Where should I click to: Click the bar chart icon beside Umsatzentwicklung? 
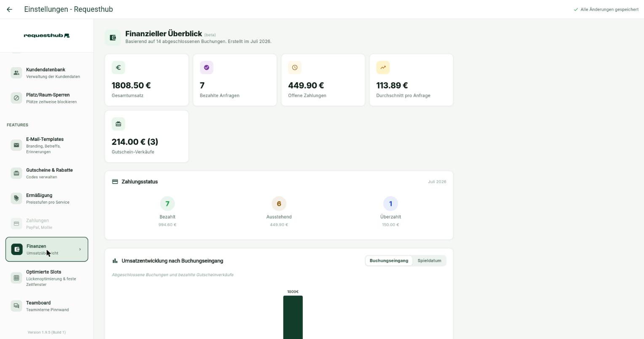coord(115,261)
